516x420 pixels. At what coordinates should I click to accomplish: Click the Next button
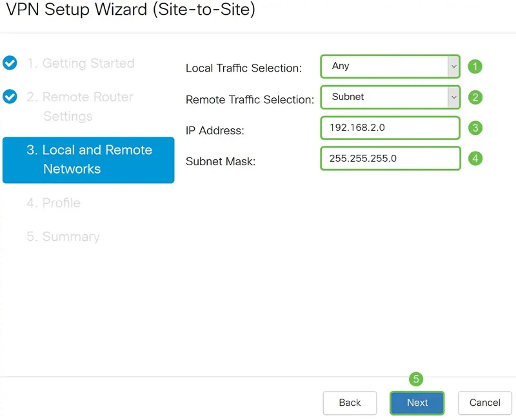(x=417, y=402)
